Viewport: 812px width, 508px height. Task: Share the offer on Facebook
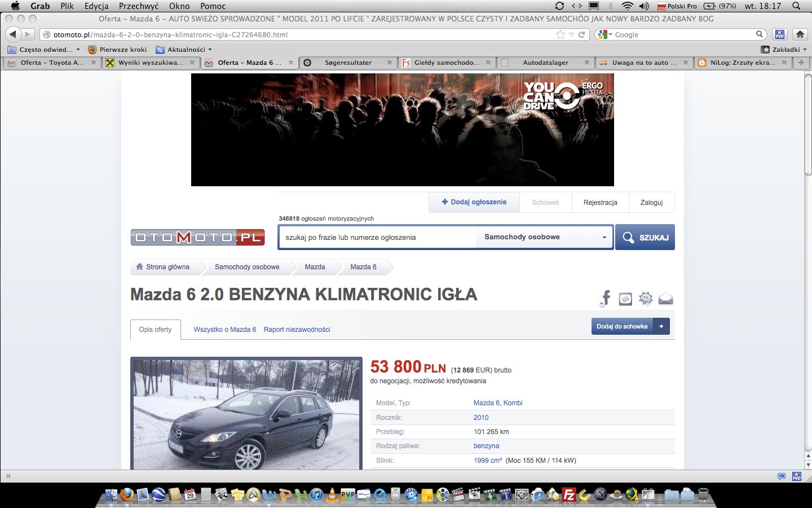606,298
